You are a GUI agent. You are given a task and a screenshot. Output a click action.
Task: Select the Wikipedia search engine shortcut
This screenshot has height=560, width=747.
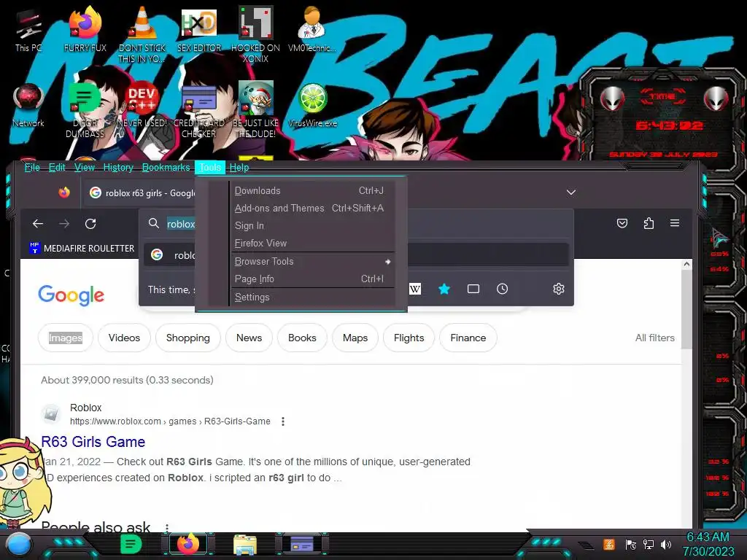415,289
